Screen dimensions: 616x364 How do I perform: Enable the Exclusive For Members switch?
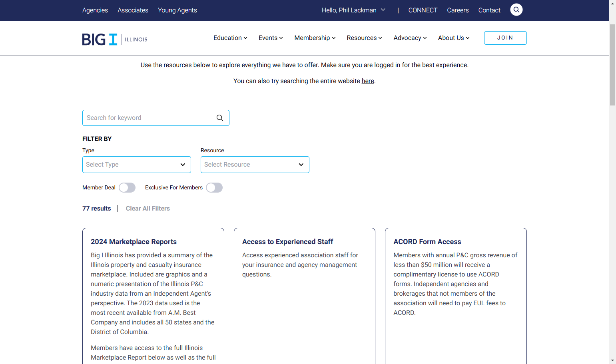click(214, 188)
